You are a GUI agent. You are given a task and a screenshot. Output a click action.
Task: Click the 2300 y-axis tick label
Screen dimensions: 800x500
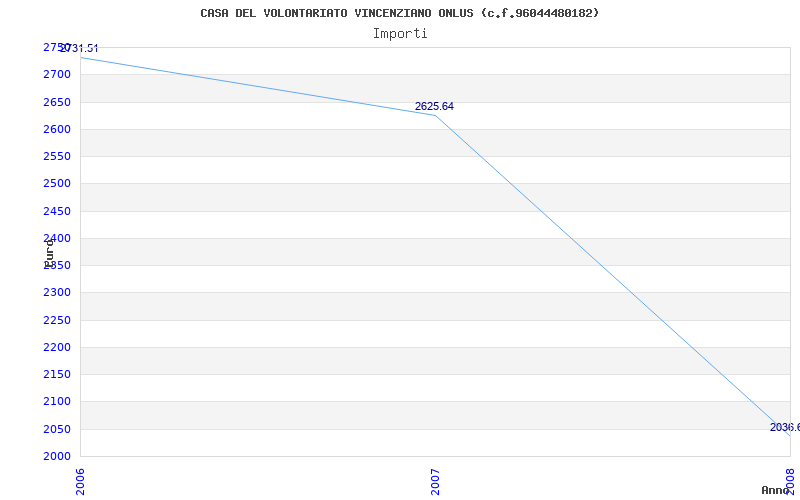[57, 292]
